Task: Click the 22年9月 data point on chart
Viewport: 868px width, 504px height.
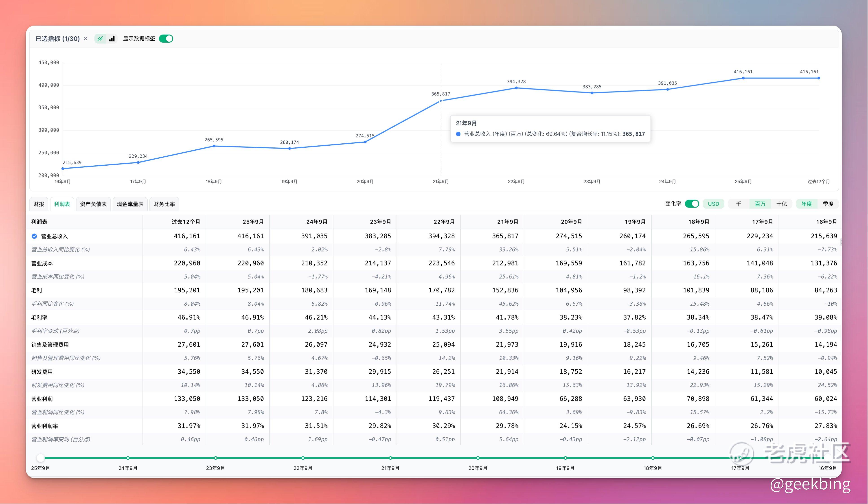Action: coord(516,88)
